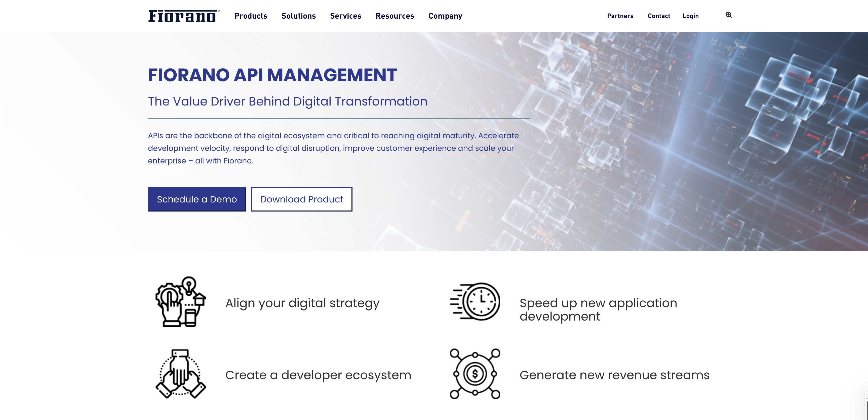Open the Services navigation menu

pos(345,16)
